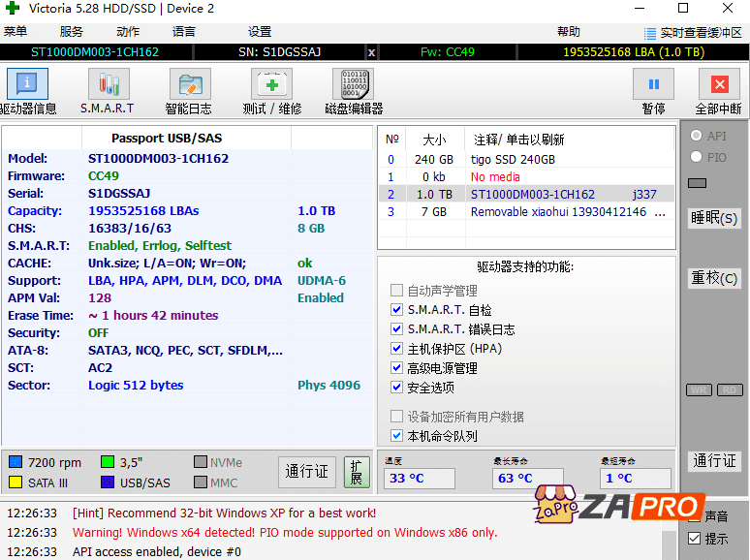The height and width of the screenshot is (560, 750).
Task: Click the 扩展 expand button
Action: coord(357,472)
